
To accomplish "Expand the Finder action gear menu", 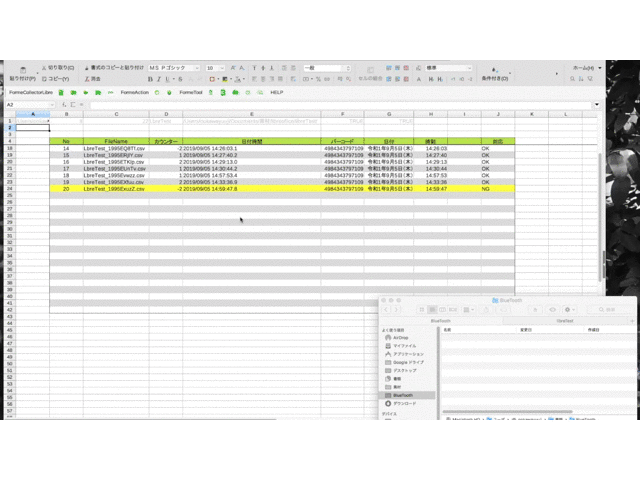I will pos(570,309).
